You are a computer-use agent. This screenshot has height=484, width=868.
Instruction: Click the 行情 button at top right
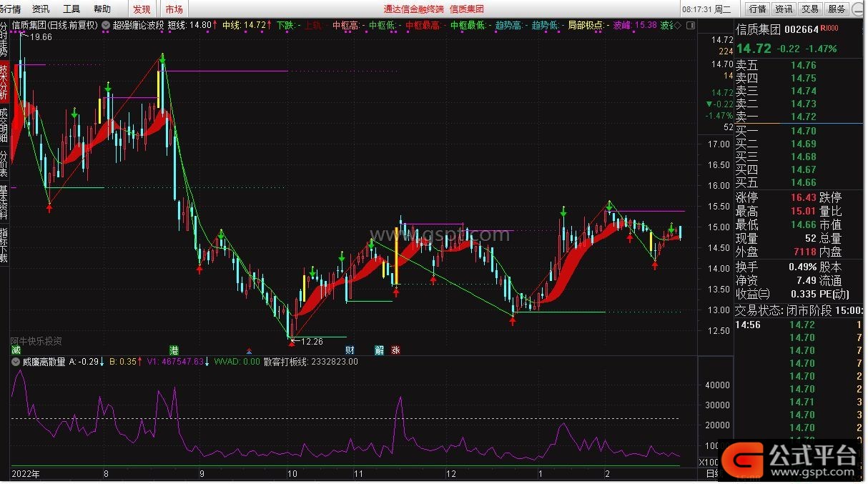tap(757, 9)
